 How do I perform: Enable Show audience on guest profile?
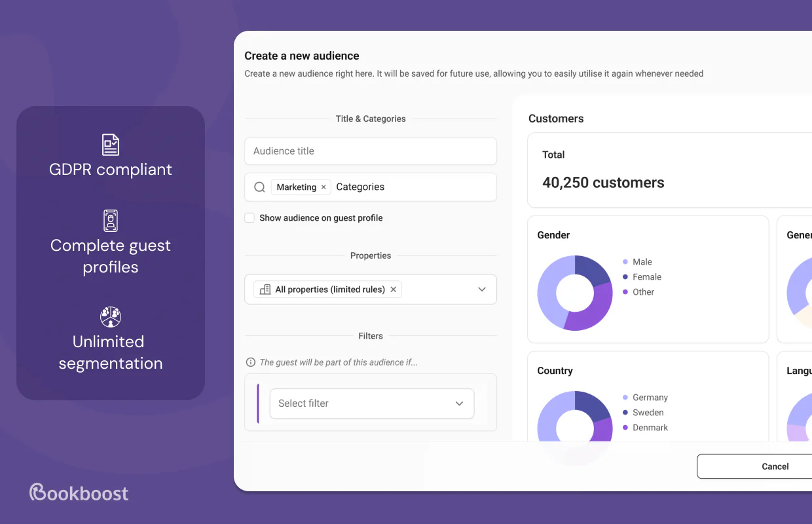(249, 218)
